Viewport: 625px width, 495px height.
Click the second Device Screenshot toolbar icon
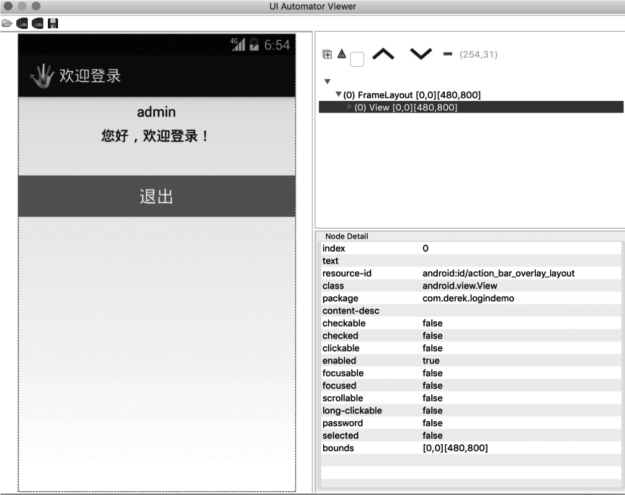[x=37, y=23]
